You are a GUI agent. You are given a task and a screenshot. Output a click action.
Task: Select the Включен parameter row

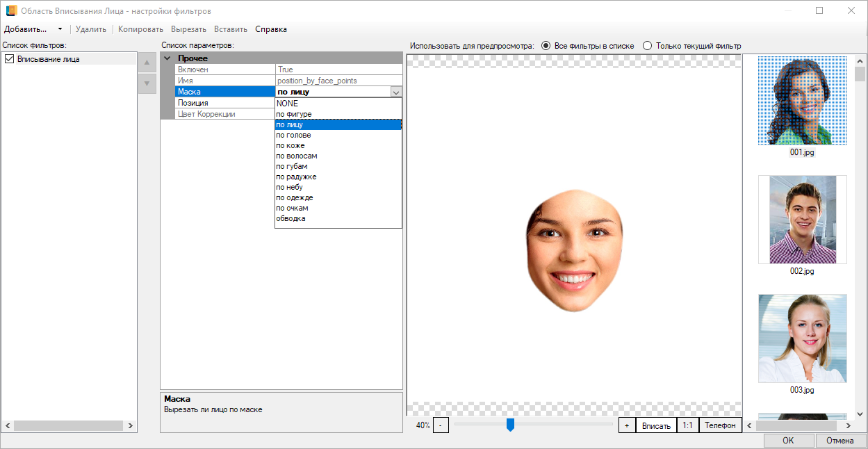(288, 70)
